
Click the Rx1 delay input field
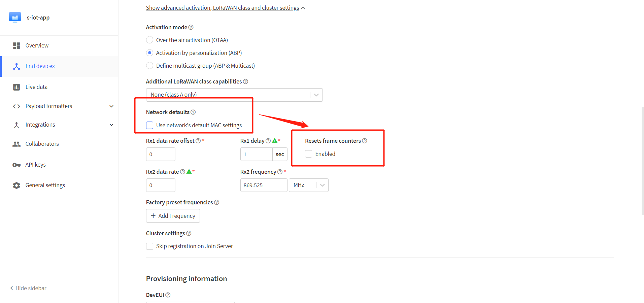click(256, 154)
